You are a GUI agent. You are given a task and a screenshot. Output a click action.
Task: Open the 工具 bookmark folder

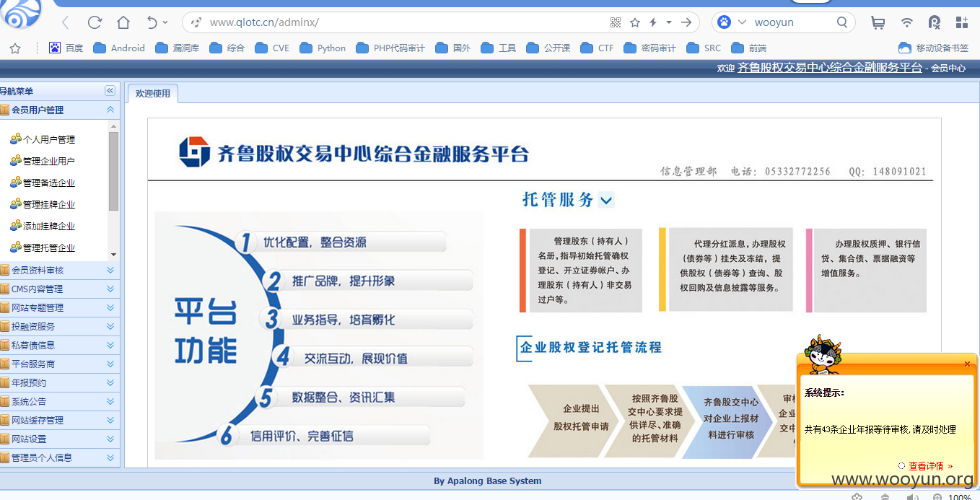coord(499,48)
